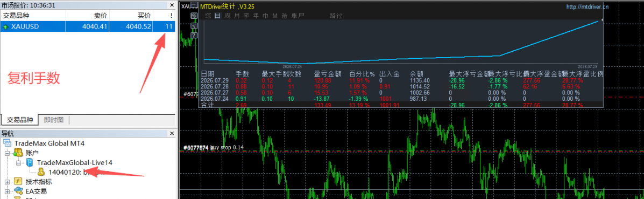Click the 4040.52 ask price

138,27
